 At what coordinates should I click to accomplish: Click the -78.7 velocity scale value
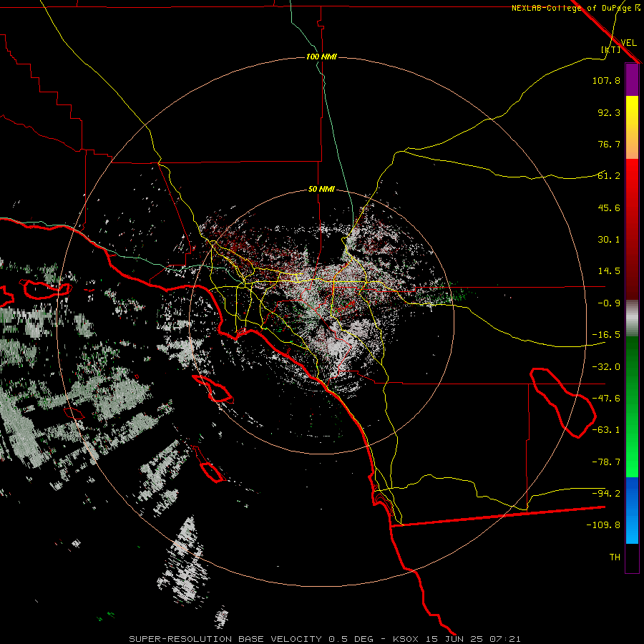(x=606, y=462)
